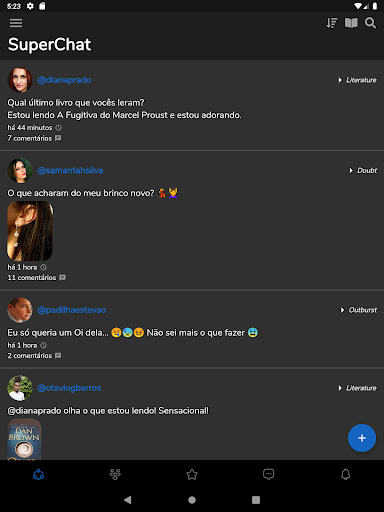This screenshot has height=512, width=384.
Task: Expand the Outburst category tag
Action: (358, 310)
